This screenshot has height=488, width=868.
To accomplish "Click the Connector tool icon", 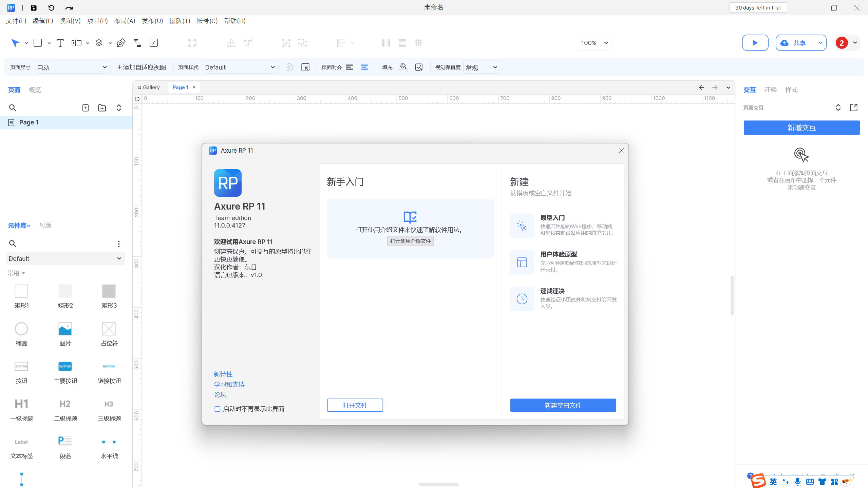I will click(x=137, y=43).
